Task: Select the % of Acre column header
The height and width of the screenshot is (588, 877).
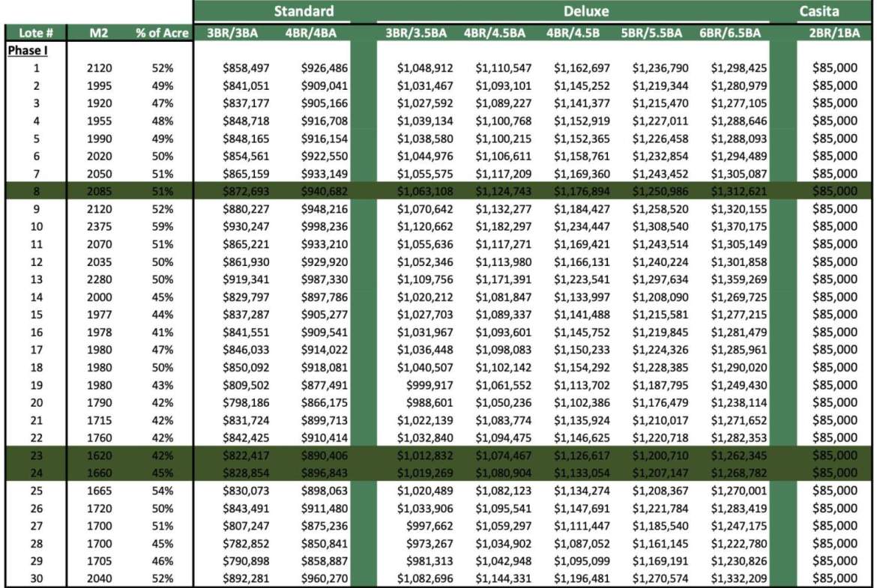Action: pyautogui.click(x=162, y=33)
